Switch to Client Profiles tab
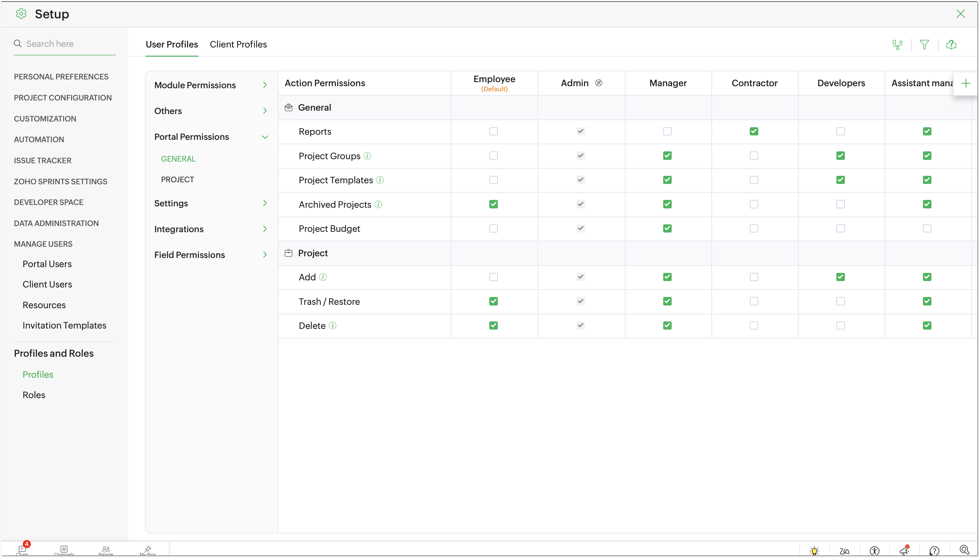The image size is (980, 558). point(238,44)
